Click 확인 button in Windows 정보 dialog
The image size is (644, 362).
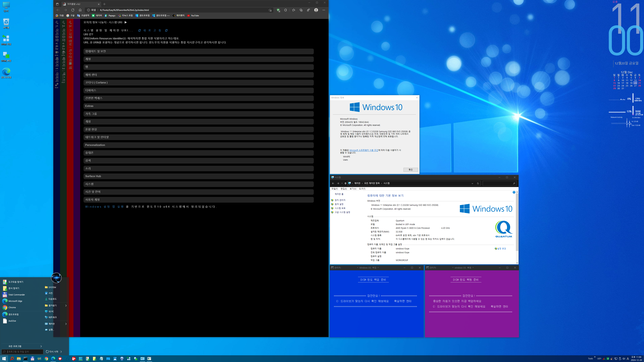click(411, 170)
